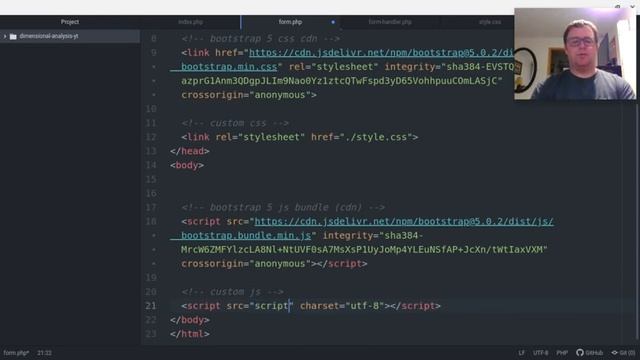Click the closing </head> tag
Viewport: 640px width, 360px height.
(190, 151)
